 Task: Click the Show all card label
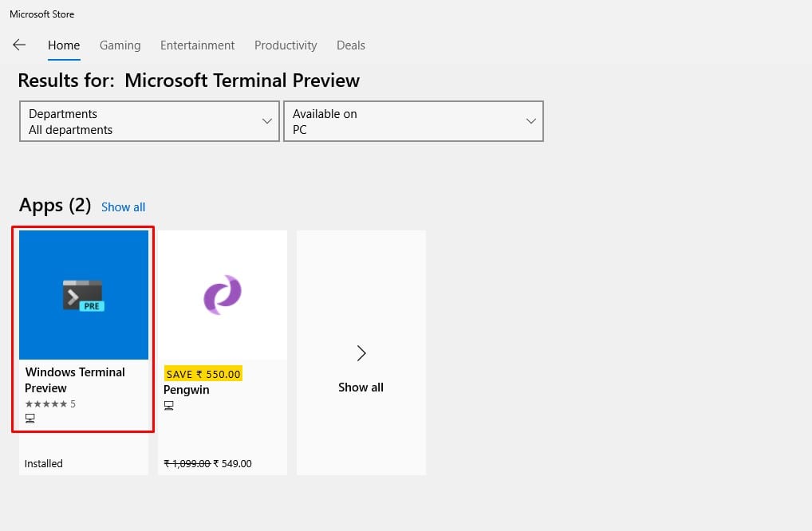pyautogui.click(x=361, y=387)
